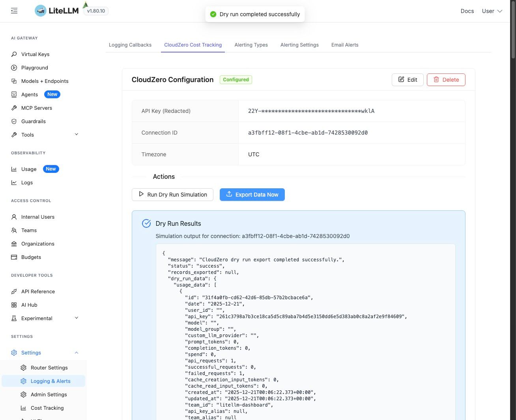Collapse the Settings submenu chevron
Screen dimensions: 516x420
(77, 352)
